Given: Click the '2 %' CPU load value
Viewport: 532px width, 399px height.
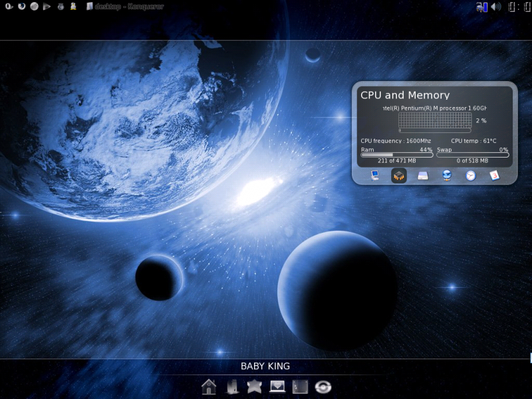Looking at the screenshot, I should pos(481,120).
